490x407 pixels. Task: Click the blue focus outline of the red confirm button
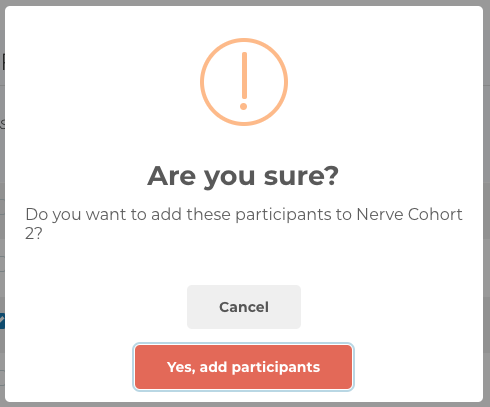pos(243,344)
